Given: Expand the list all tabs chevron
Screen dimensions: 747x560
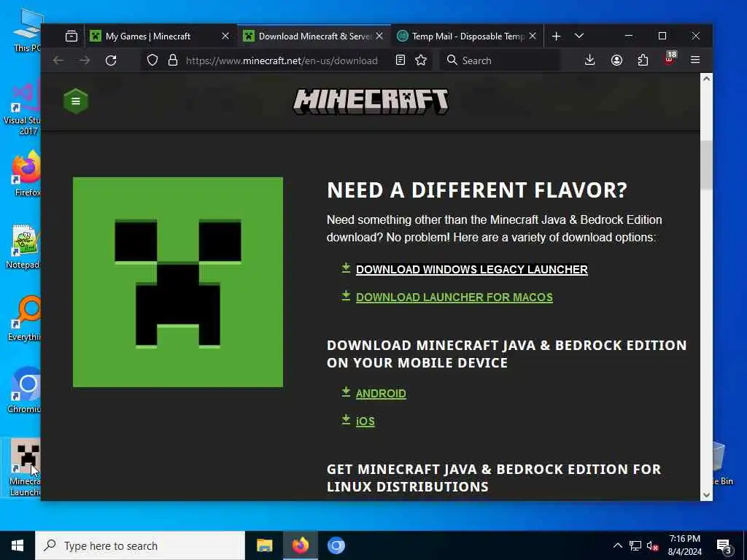Looking at the screenshot, I should click(578, 36).
